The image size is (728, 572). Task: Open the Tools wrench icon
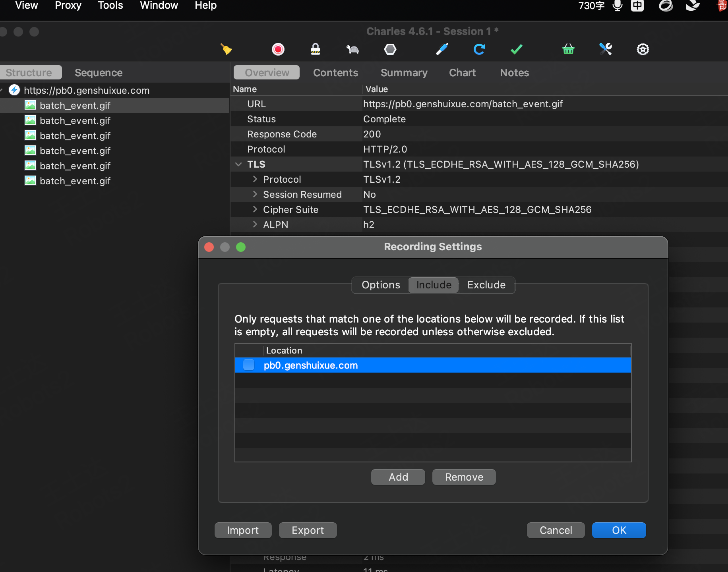point(606,49)
